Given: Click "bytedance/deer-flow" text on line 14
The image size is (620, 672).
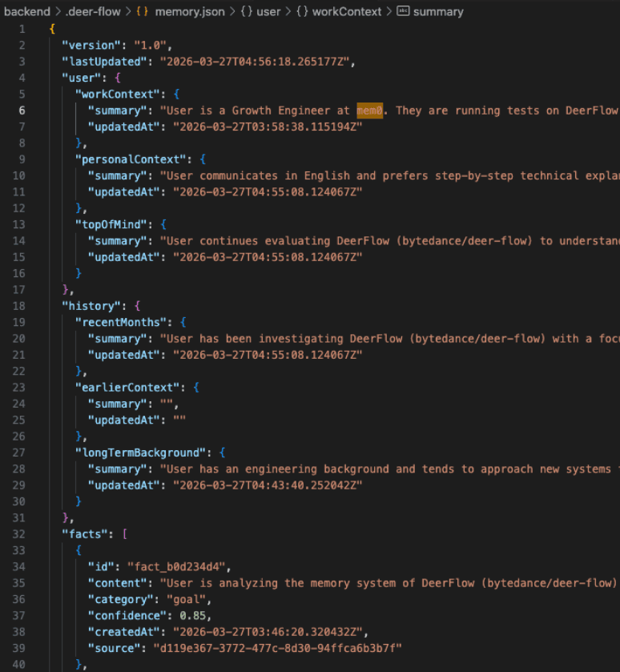Looking at the screenshot, I should (x=465, y=241).
